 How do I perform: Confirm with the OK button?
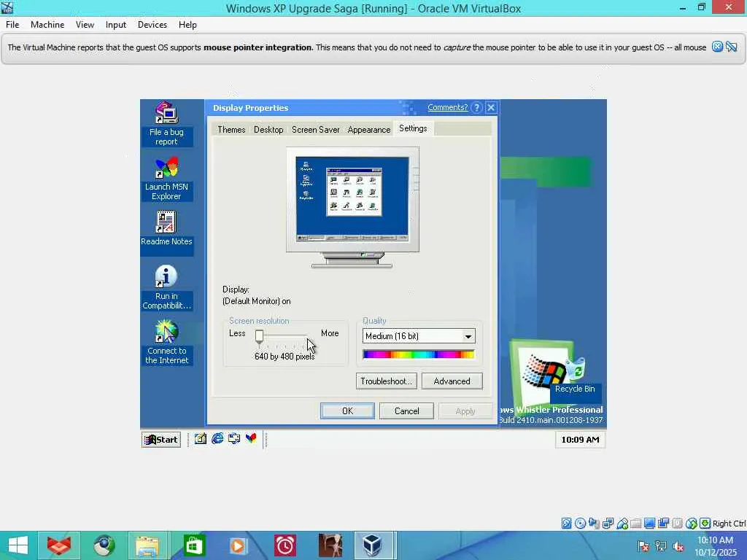coord(347,411)
